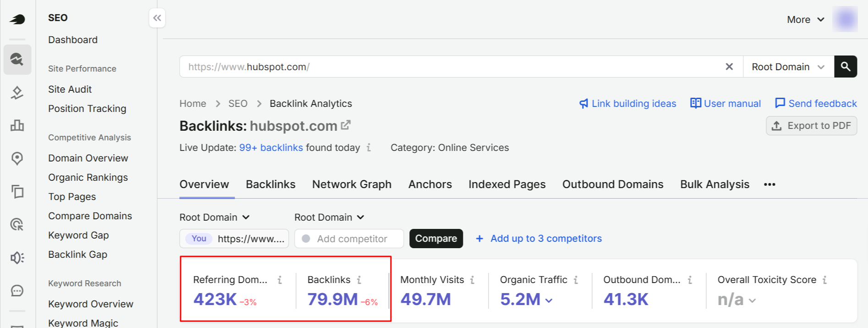Click the user avatar in top right

pos(845,19)
